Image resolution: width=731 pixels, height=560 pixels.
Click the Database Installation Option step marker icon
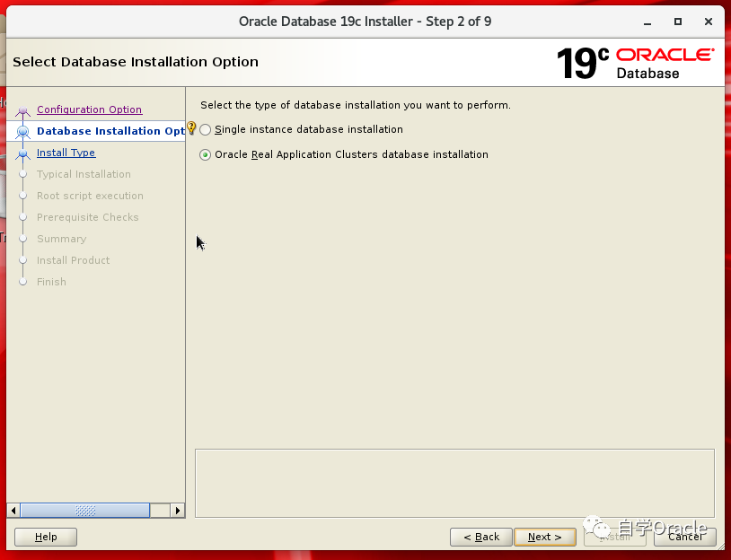(x=22, y=132)
